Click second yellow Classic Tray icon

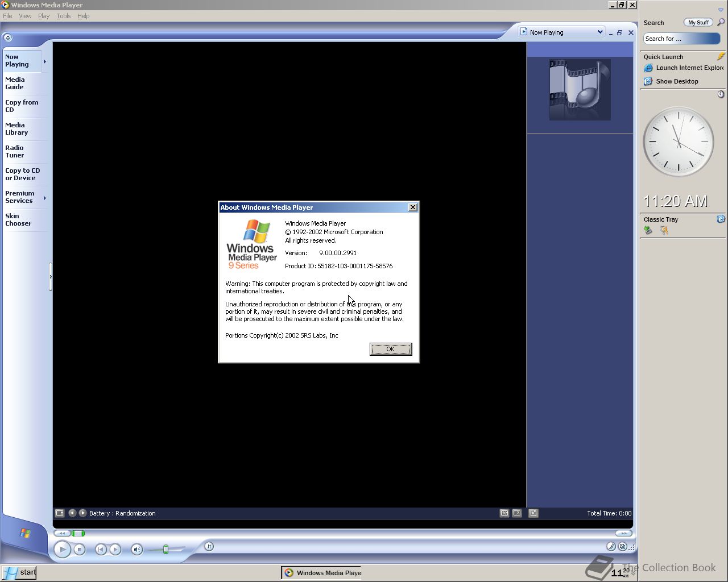click(x=664, y=231)
